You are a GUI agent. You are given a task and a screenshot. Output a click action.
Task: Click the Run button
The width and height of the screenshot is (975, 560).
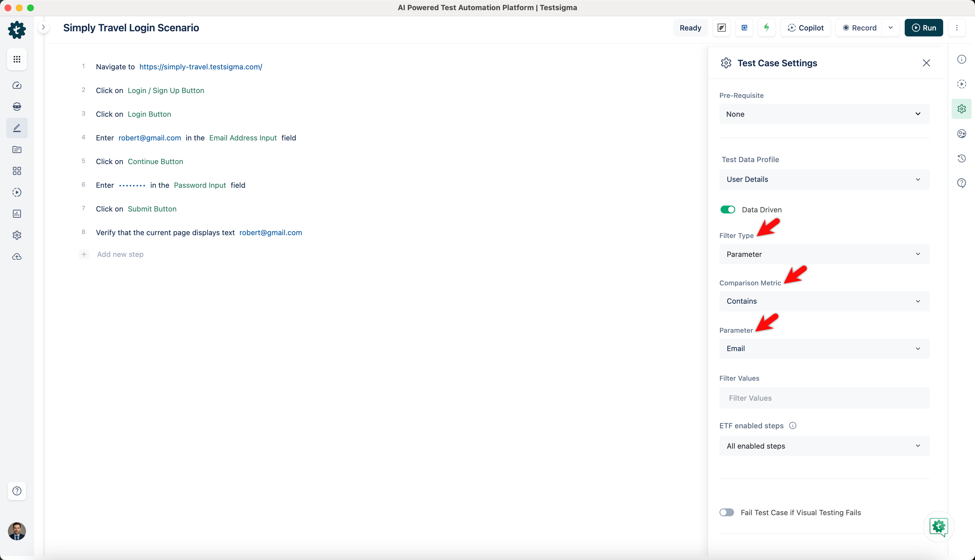pos(923,28)
